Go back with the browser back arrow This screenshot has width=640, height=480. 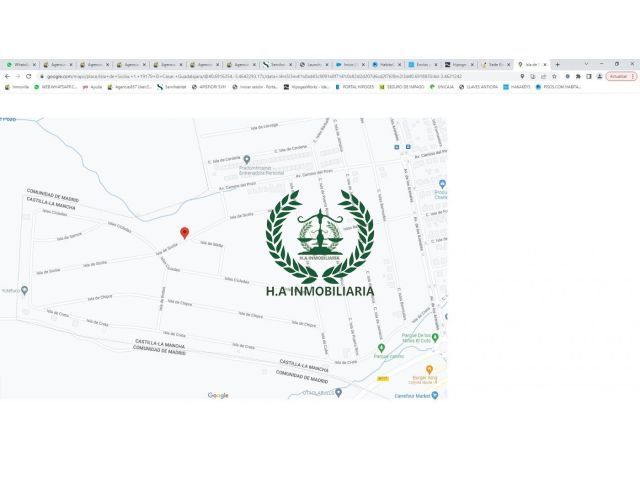(7, 76)
